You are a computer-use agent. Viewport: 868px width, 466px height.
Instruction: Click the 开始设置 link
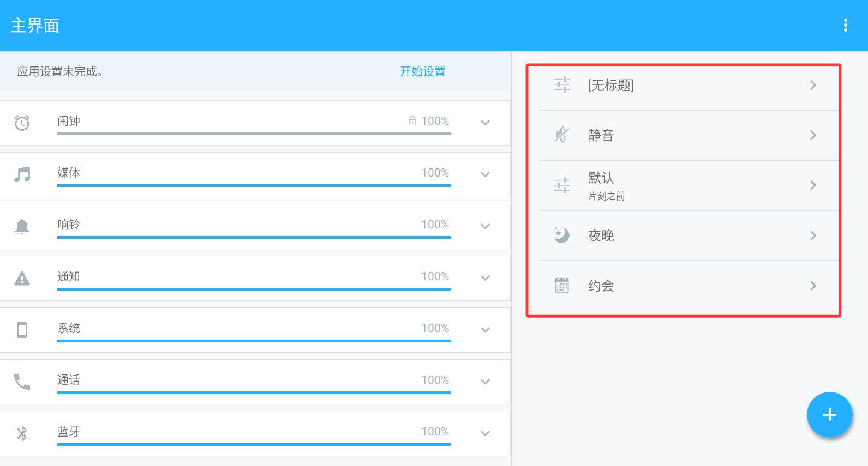click(422, 71)
